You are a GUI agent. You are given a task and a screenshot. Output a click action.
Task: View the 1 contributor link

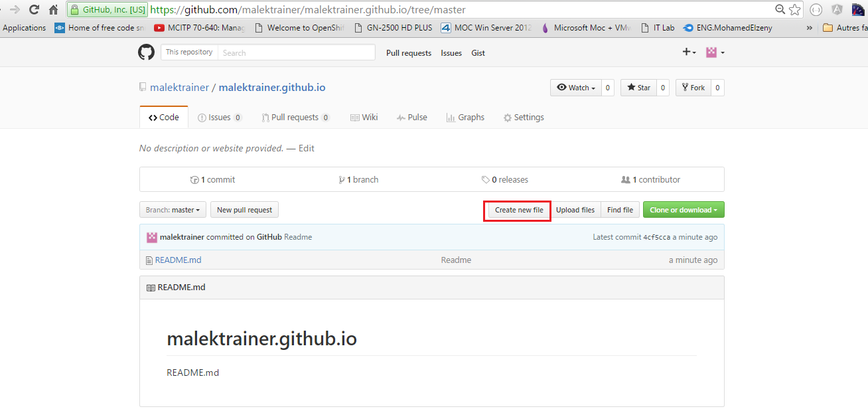click(x=651, y=180)
